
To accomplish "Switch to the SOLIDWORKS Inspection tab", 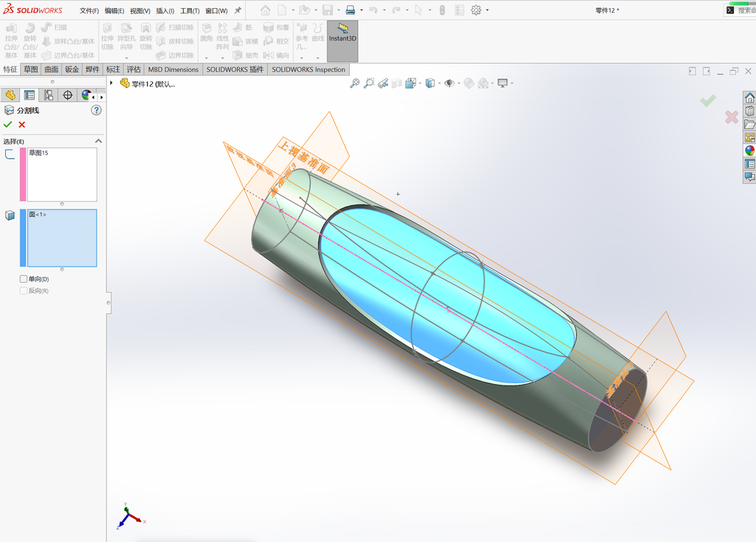I will 309,69.
